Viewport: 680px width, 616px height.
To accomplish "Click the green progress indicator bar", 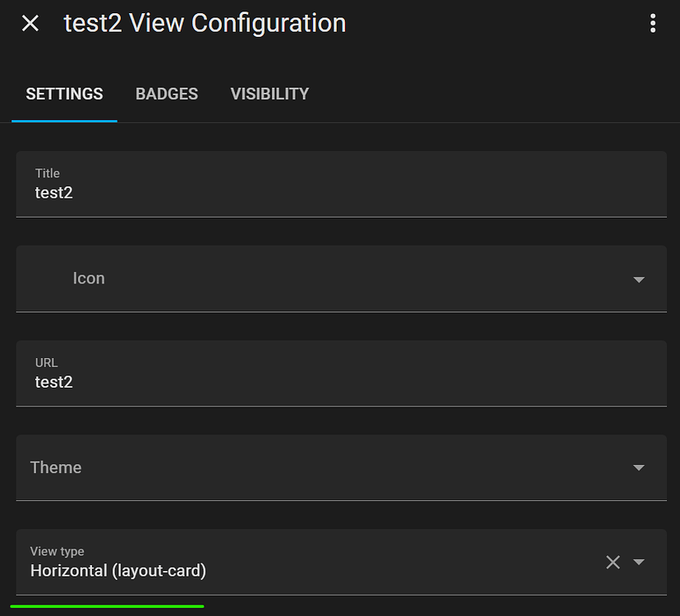I will (107, 604).
